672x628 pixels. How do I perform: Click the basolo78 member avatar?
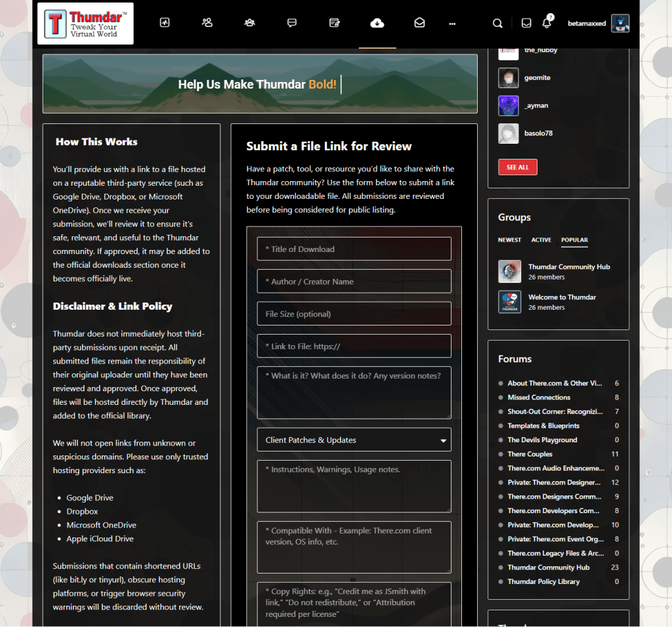click(509, 133)
